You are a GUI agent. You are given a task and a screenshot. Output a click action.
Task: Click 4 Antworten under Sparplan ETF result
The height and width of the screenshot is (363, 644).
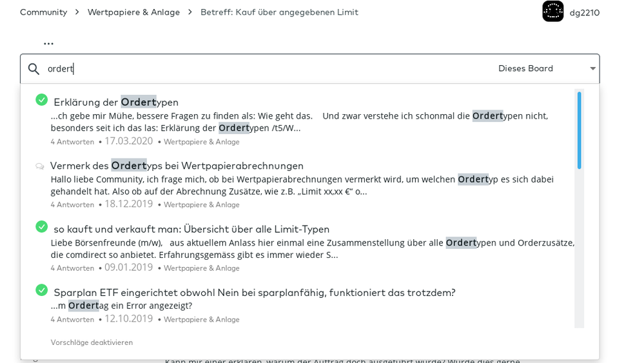(x=72, y=319)
